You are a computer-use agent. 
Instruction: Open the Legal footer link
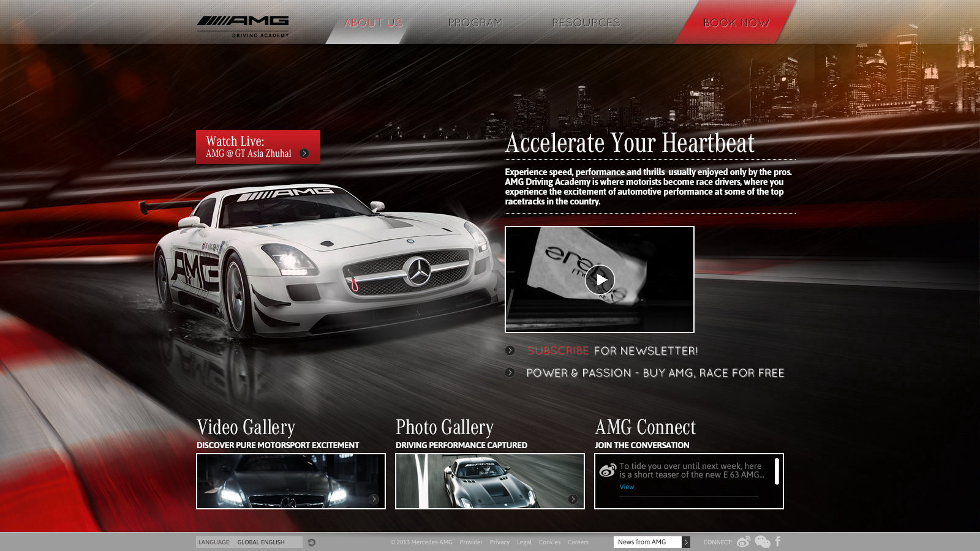524,542
